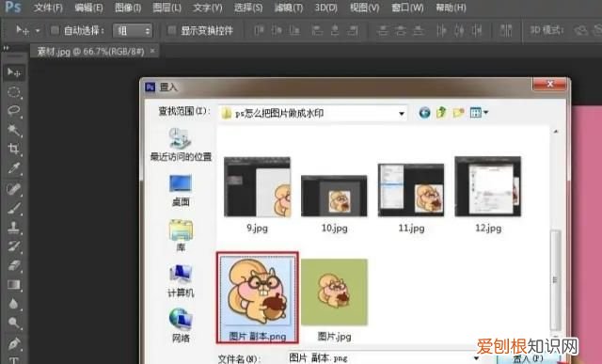
Task: Go to Desktop (桌面) in dialog sidebar
Action: pos(181,190)
